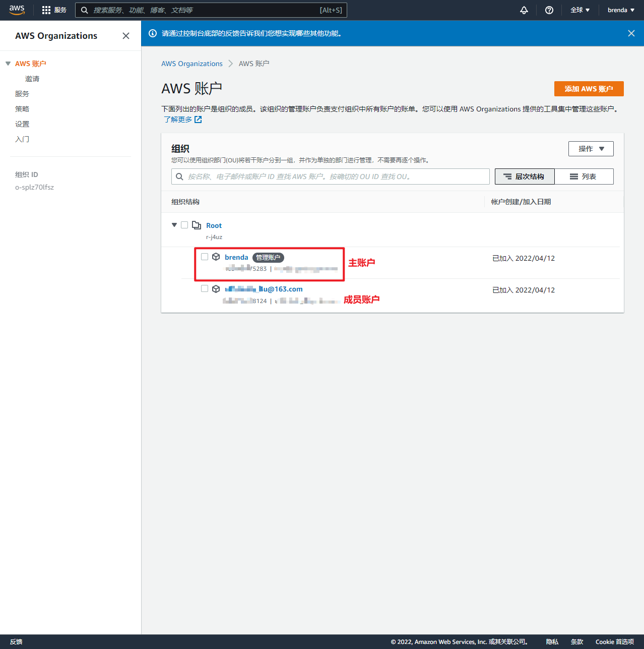This screenshot has width=644, height=649.
Task: Click the root ID r-j4uz
Action: pos(214,237)
